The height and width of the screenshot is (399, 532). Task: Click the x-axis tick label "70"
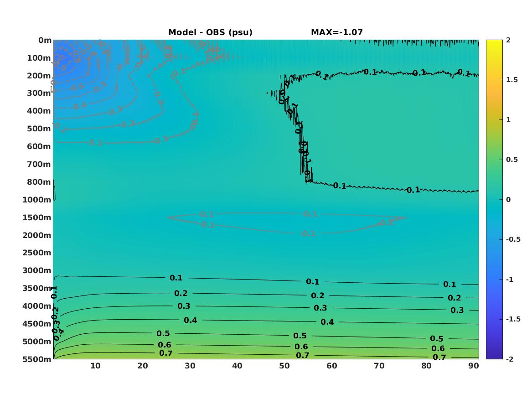tap(379, 366)
